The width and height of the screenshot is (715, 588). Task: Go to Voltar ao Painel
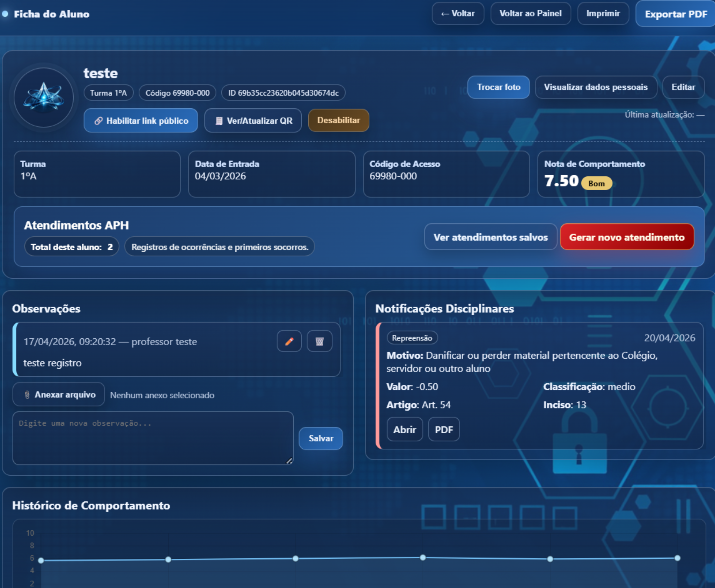pos(530,14)
